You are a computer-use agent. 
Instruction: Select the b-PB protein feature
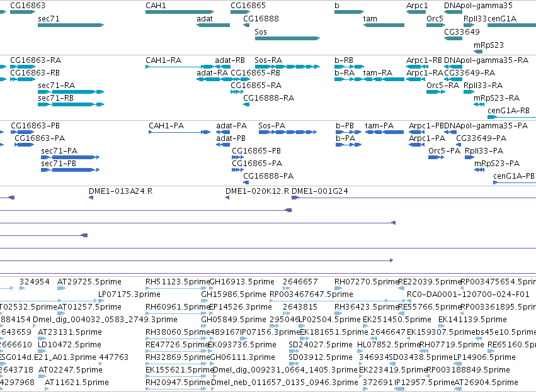pyautogui.click(x=348, y=132)
